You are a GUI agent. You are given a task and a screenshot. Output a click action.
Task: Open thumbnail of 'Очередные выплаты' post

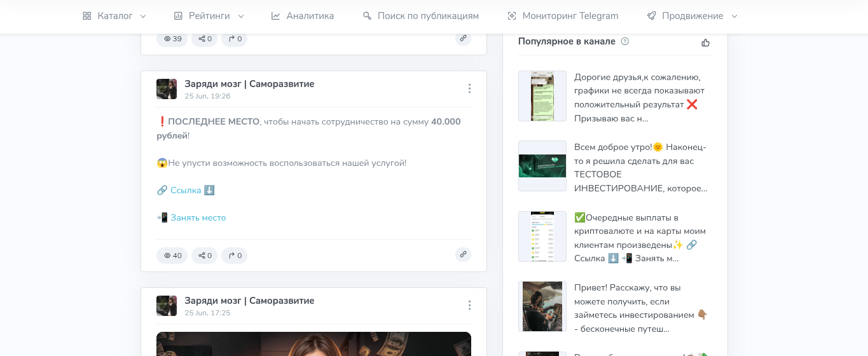tap(542, 236)
